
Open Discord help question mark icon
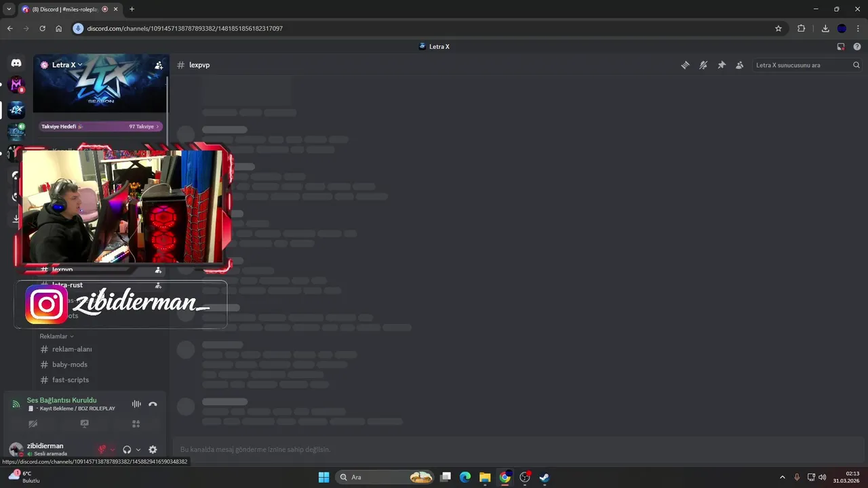(x=857, y=47)
